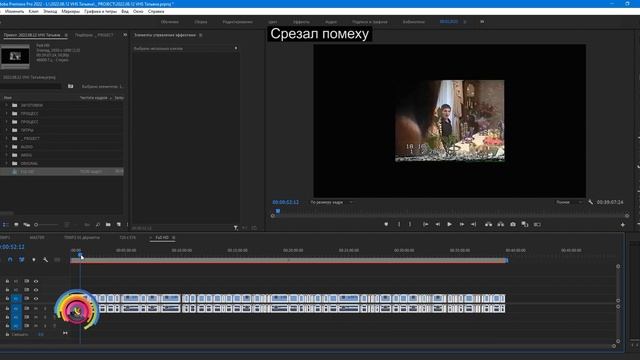
Task: Switch to the Цвет workspace
Action: pos(273,22)
